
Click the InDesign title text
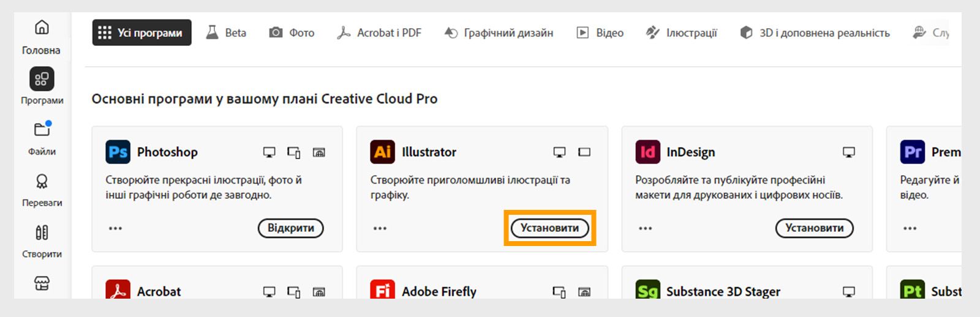tap(690, 152)
